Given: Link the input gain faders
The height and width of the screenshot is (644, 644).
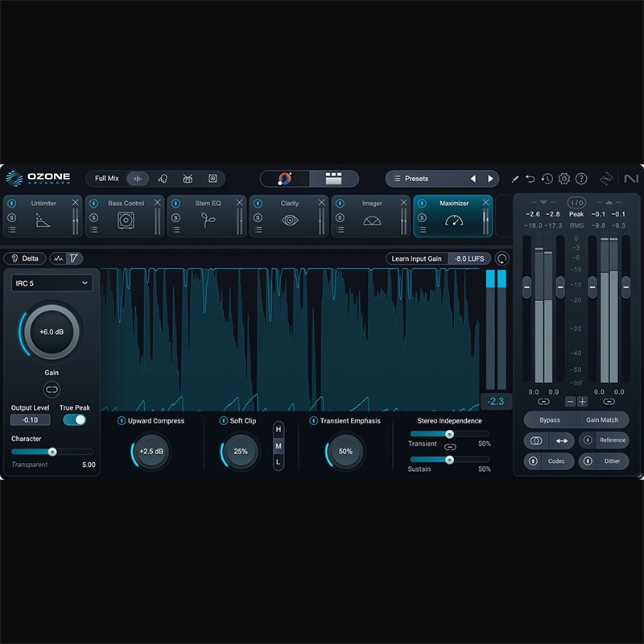Looking at the screenshot, I should pyautogui.click(x=543, y=402).
